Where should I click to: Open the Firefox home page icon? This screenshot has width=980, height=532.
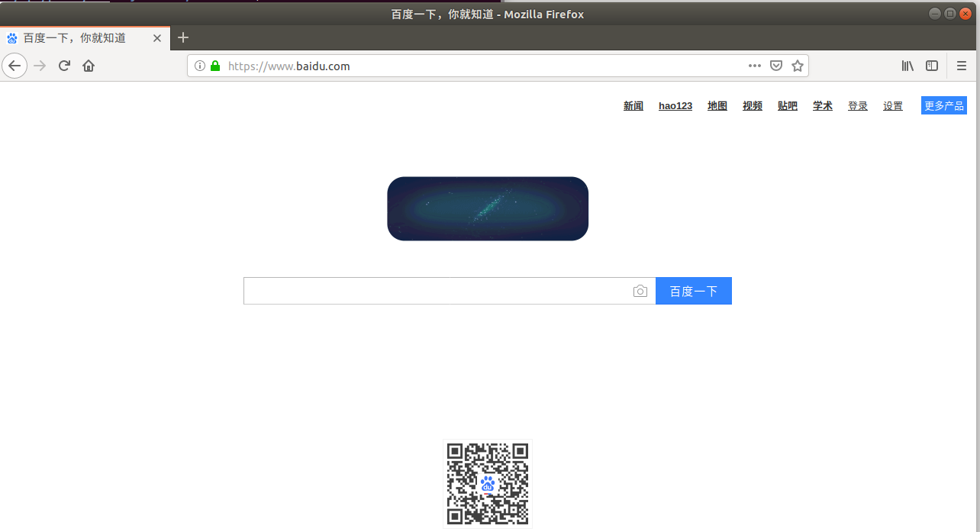(89, 66)
